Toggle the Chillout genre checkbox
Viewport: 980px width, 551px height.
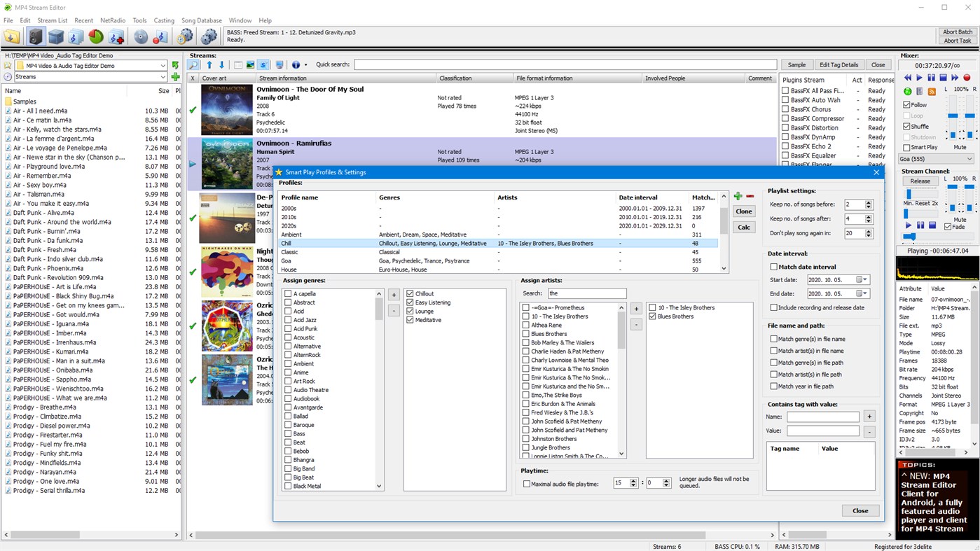410,293
